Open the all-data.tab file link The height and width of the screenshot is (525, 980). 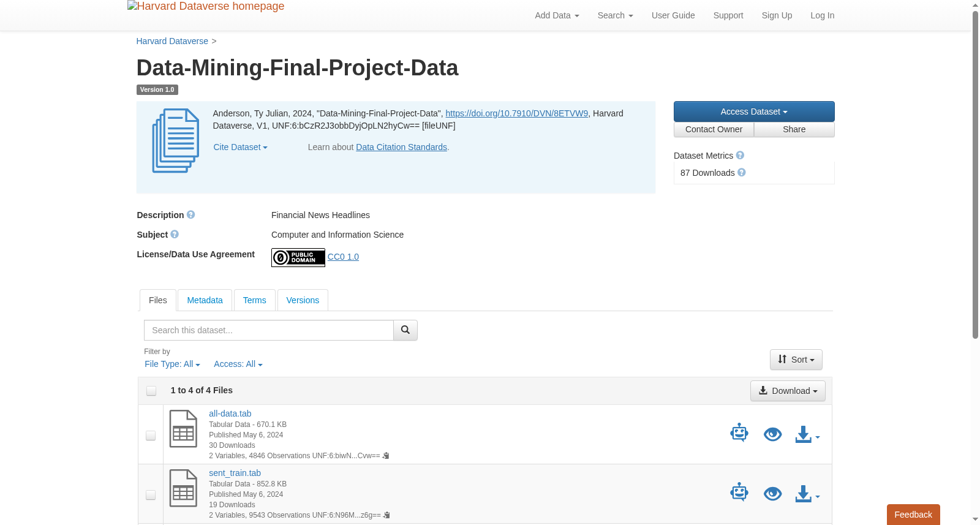point(230,414)
